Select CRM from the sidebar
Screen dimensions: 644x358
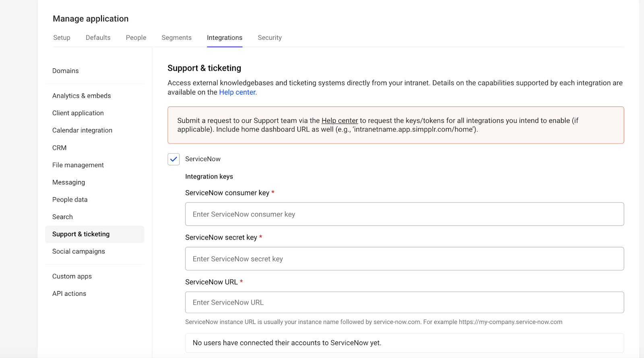click(x=60, y=148)
